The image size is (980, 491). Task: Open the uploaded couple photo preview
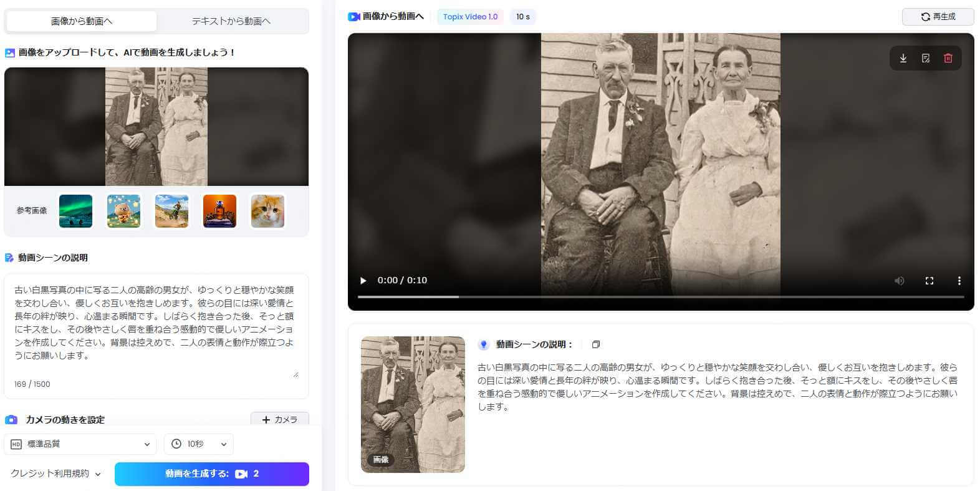[x=156, y=127]
